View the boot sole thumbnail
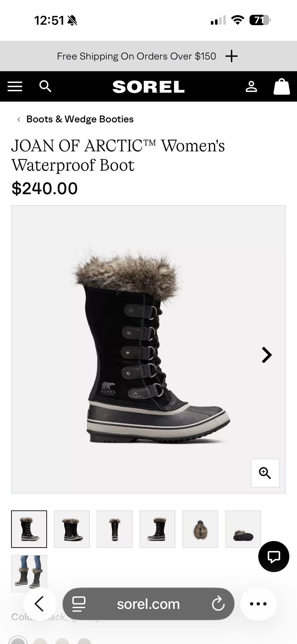This screenshot has height=644, width=297. point(243,529)
